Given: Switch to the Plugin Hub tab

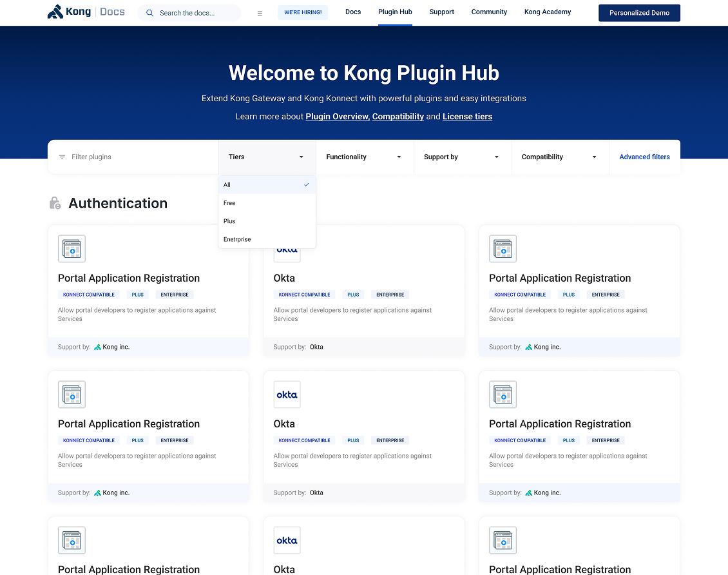Looking at the screenshot, I should click(395, 12).
